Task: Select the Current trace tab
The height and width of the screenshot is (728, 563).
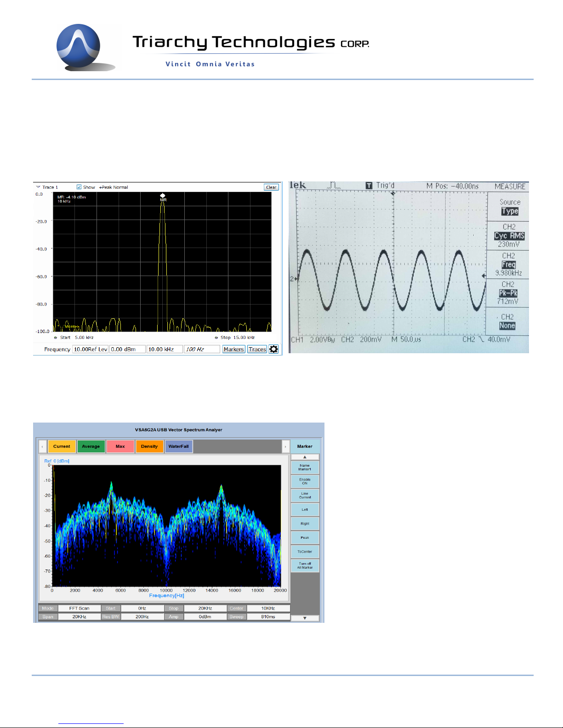Action: point(62,446)
